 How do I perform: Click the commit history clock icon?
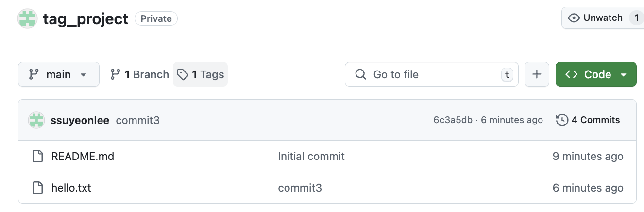coord(562,120)
